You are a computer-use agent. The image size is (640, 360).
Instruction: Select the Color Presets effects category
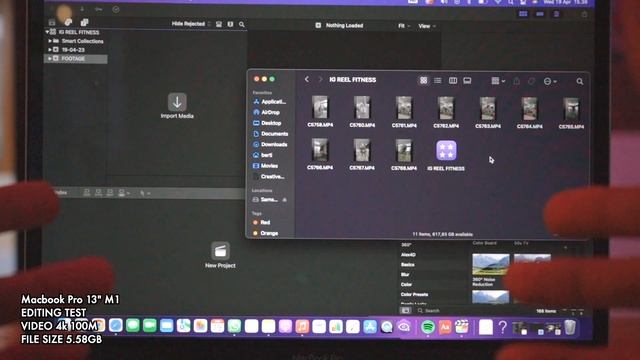click(414, 294)
